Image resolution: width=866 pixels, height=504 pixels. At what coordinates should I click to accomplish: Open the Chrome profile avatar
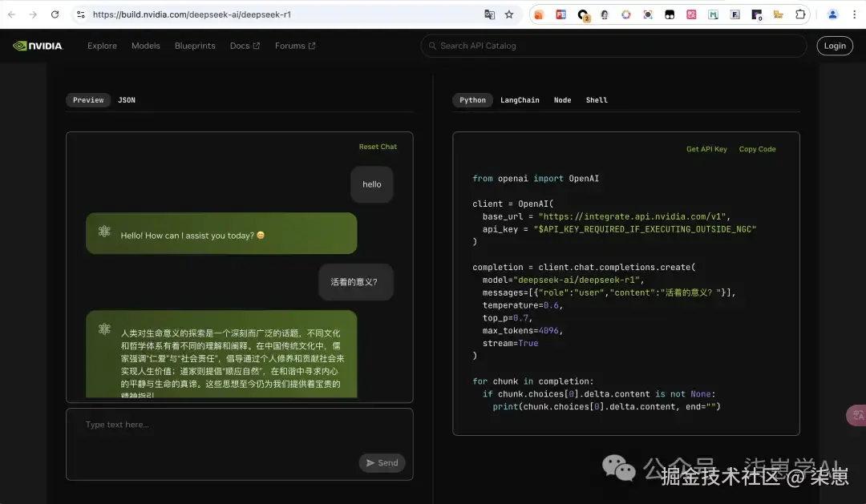(832, 14)
